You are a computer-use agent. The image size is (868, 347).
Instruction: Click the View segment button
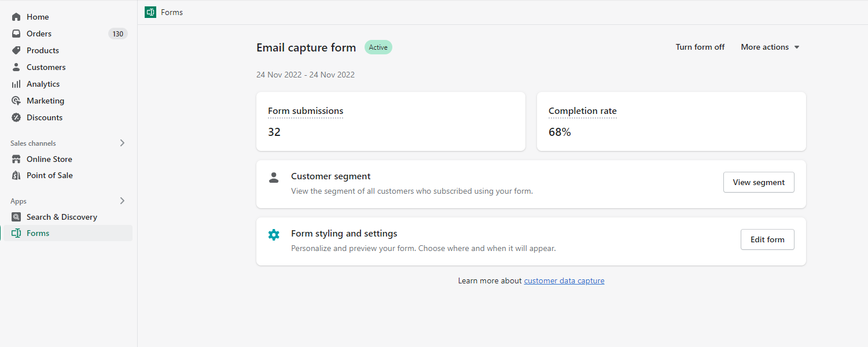[759, 182]
